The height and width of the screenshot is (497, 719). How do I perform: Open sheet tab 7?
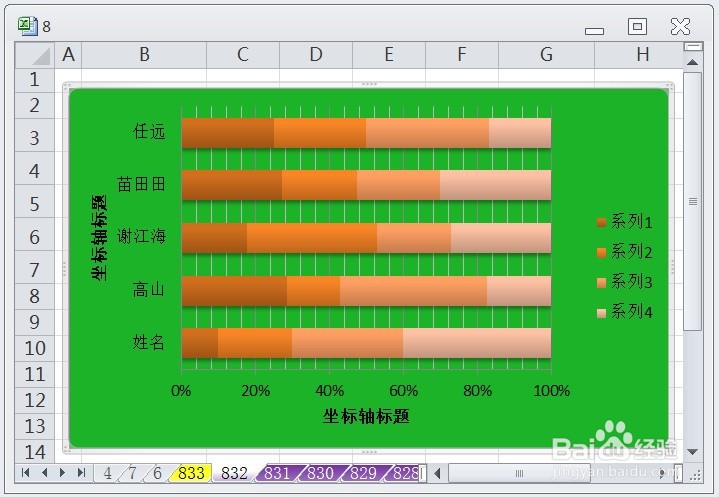click(x=133, y=473)
